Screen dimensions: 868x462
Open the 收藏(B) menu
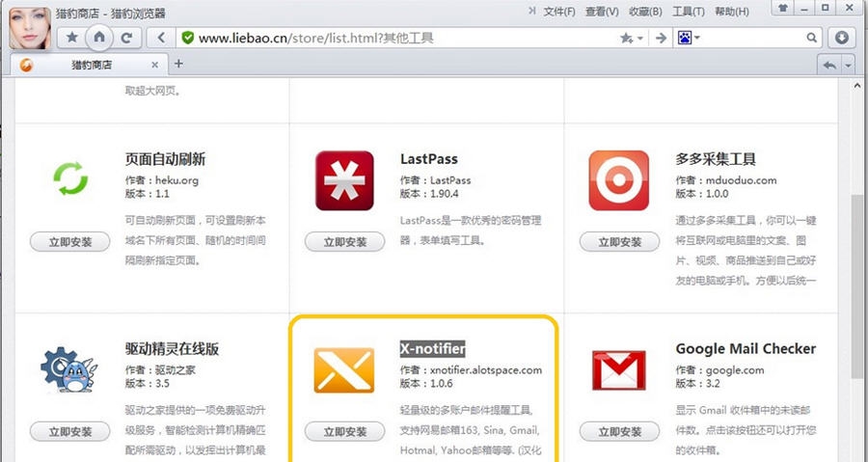click(x=645, y=12)
